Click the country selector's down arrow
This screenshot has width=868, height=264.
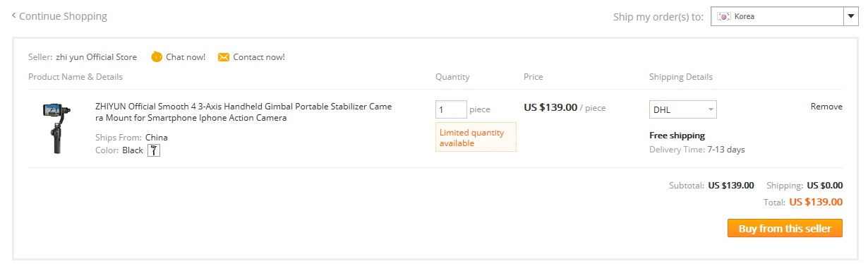pyautogui.click(x=850, y=16)
